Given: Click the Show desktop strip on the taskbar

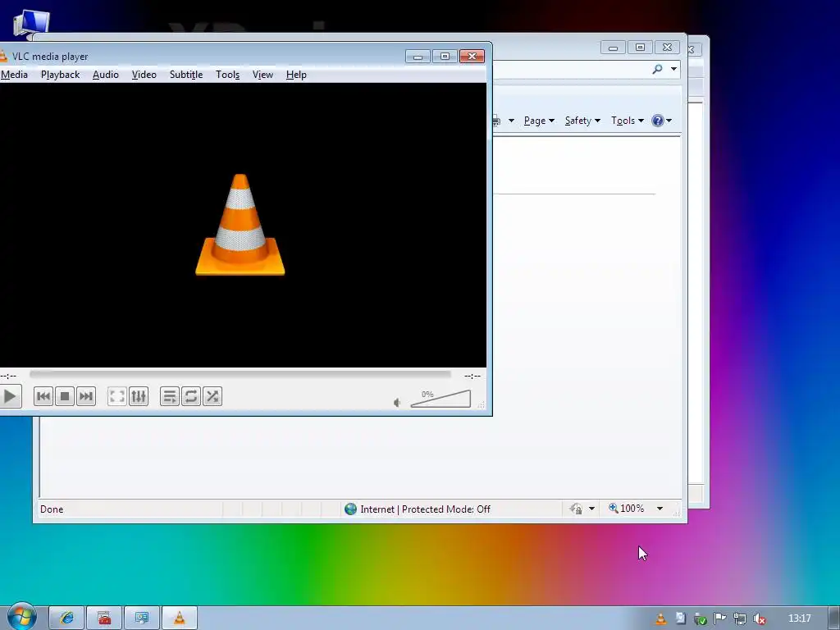Looking at the screenshot, I should coord(834,619).
